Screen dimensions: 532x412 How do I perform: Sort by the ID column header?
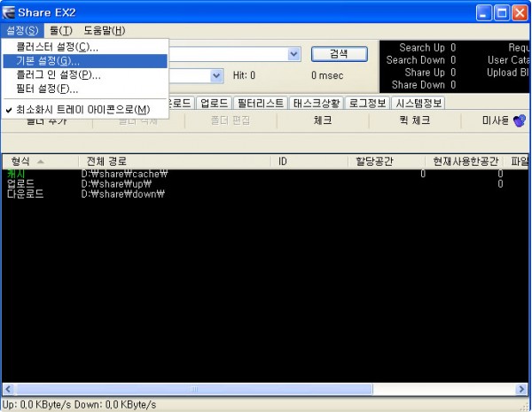(x=309, y=161)
